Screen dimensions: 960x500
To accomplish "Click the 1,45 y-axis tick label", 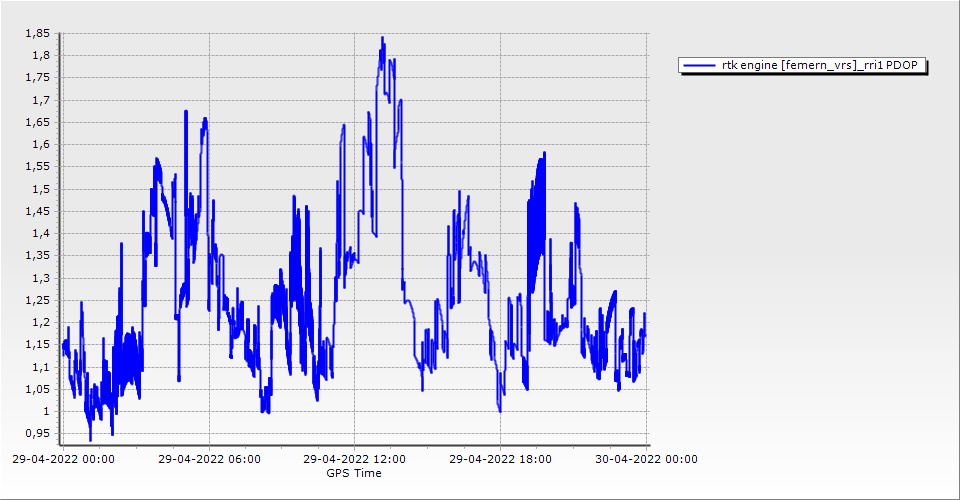I will (37, 211).
